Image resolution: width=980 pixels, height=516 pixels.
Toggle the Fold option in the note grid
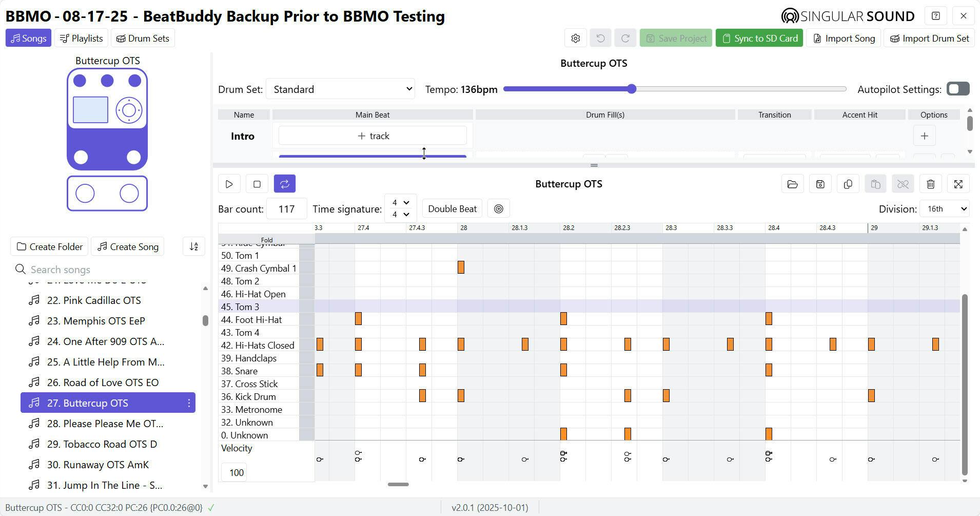coord(266,240)
